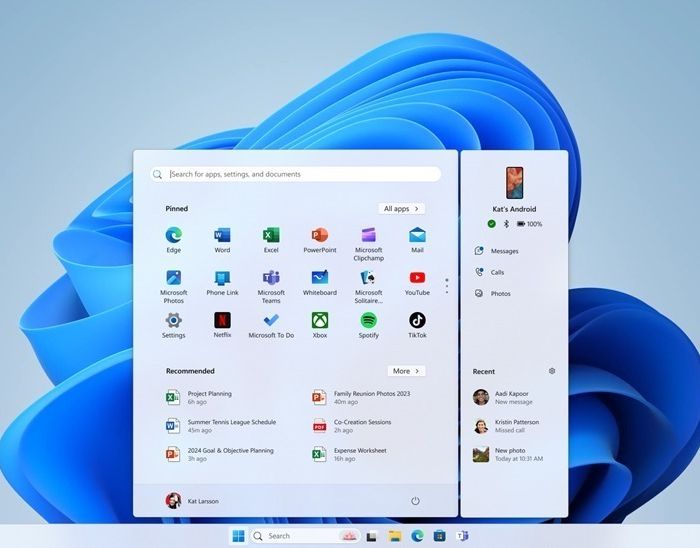The width and height of the screenshot is (700, 548).
Task: Open the Whiteboard app
Action: pos(320,282)
